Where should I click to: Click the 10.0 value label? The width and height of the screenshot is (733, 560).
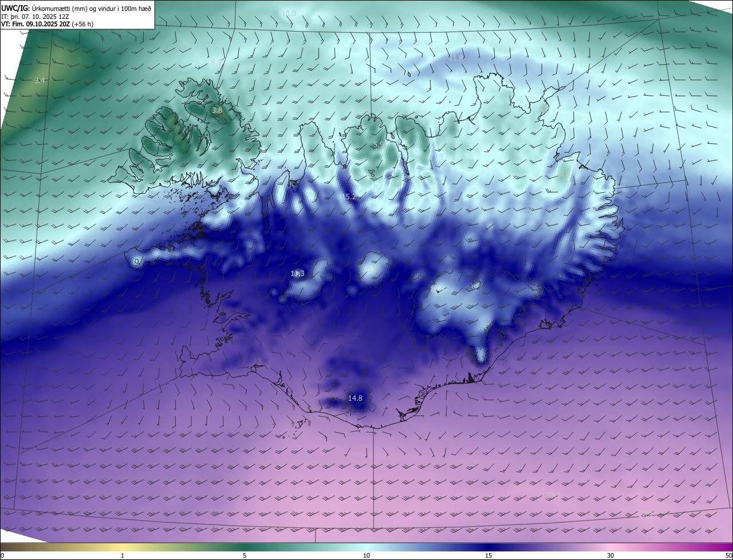[x=289, y=13]
